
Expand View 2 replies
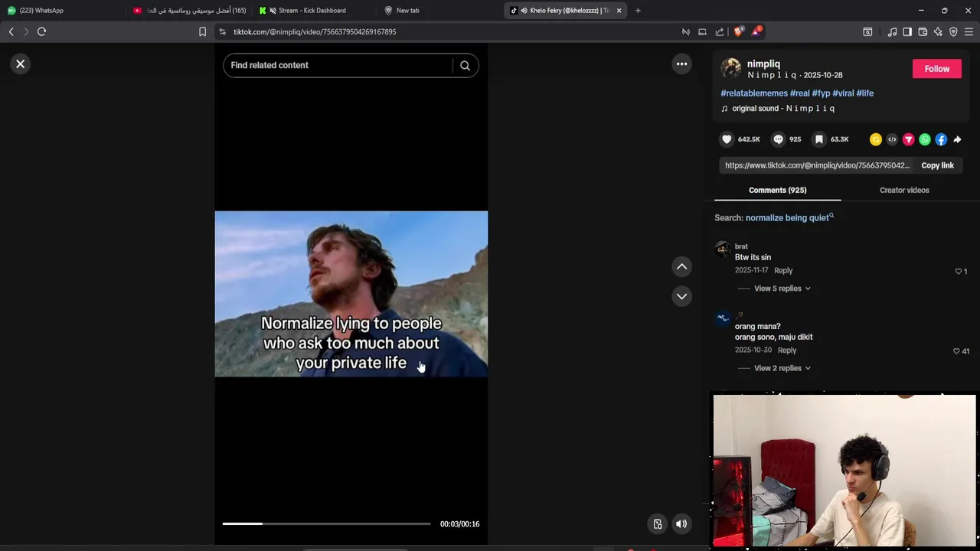point(782,368)
